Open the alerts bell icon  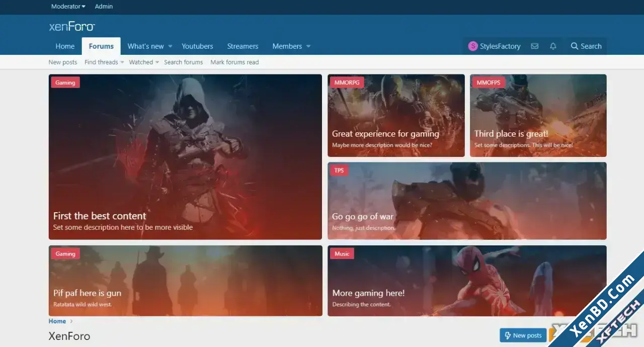553,46
